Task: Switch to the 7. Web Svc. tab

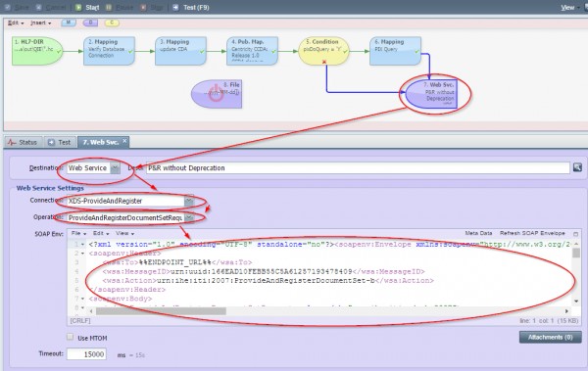Action: (104, 142)
